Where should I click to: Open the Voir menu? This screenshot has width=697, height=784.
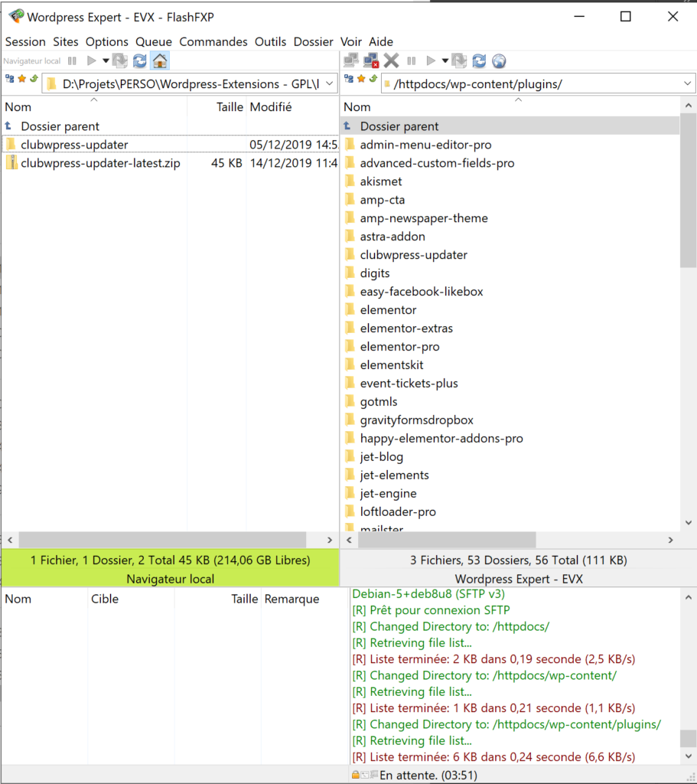[x=351, y=41]
